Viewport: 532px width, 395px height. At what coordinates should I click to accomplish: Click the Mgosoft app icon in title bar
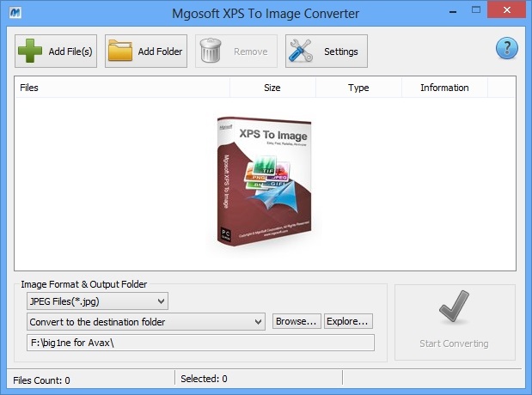[x=15, y=13]
